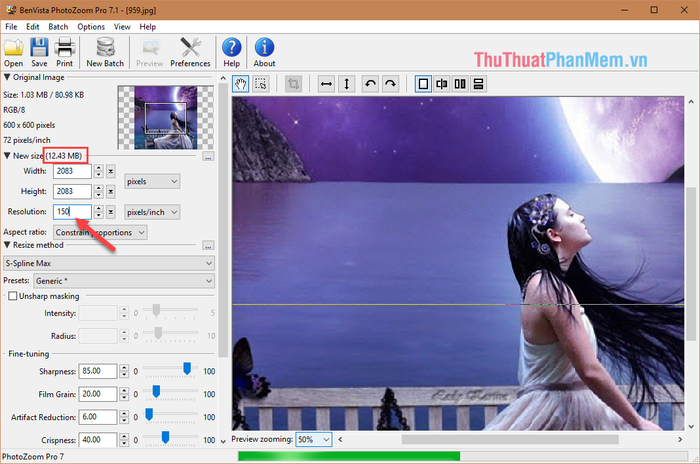Click the crop tool icon

click(x=293, y=84)
